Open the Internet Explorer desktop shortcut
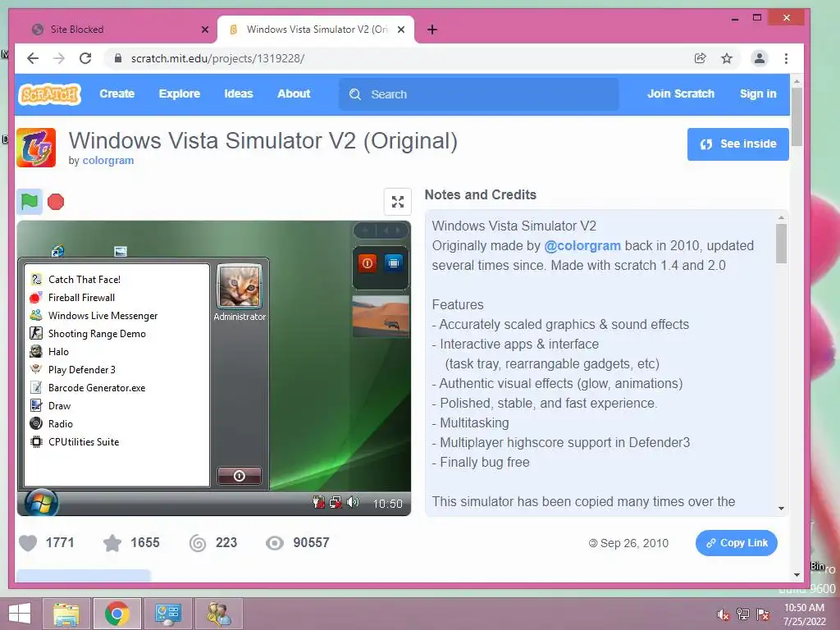840x630 pixels. tap(58, 251)
